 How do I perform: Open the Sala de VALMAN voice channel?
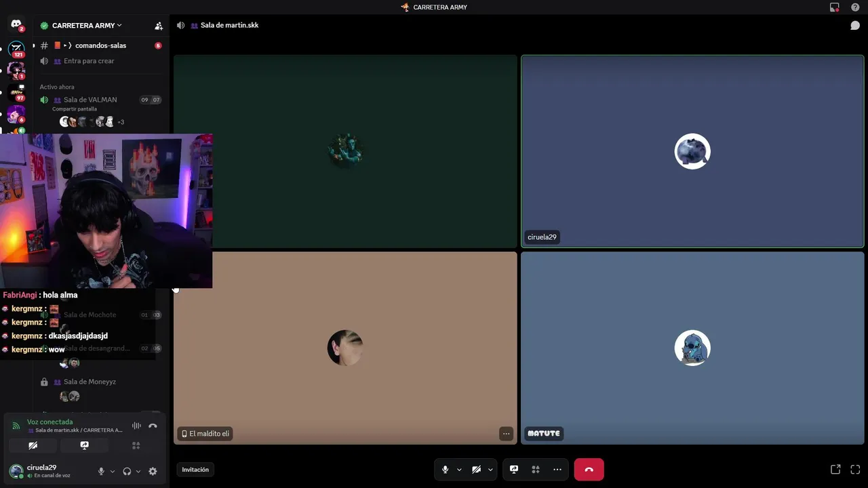(90, 100)
